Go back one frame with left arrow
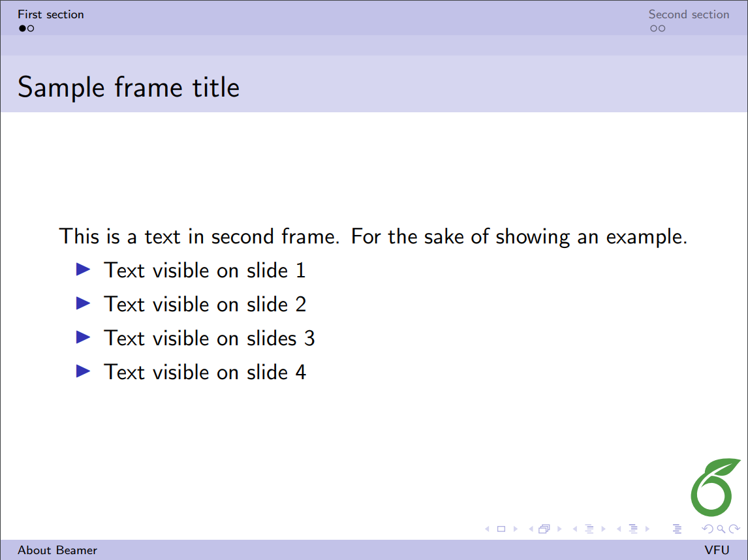The height and width of the screenshot is (560, 748). point(530,529)
